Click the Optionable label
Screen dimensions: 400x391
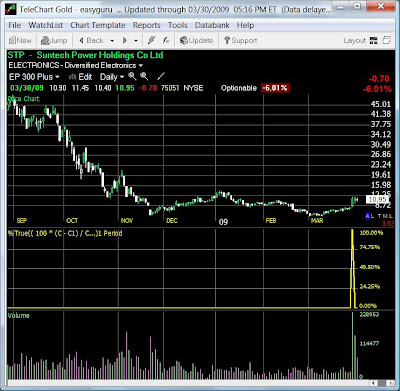coord(239,88)
